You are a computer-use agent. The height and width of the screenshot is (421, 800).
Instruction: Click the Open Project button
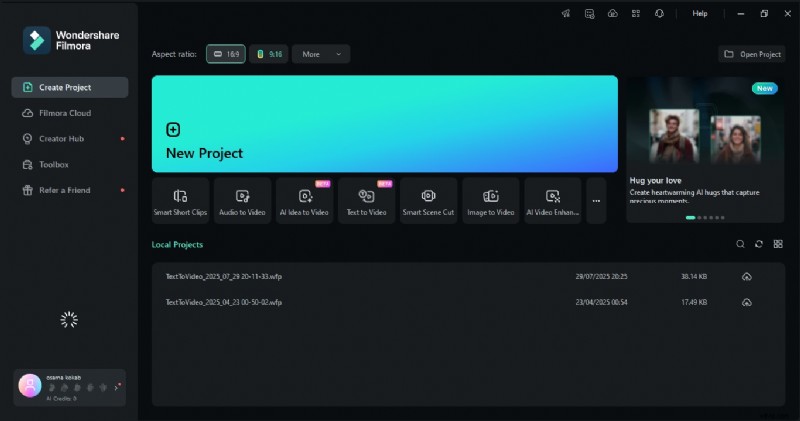tap(751, 54)
